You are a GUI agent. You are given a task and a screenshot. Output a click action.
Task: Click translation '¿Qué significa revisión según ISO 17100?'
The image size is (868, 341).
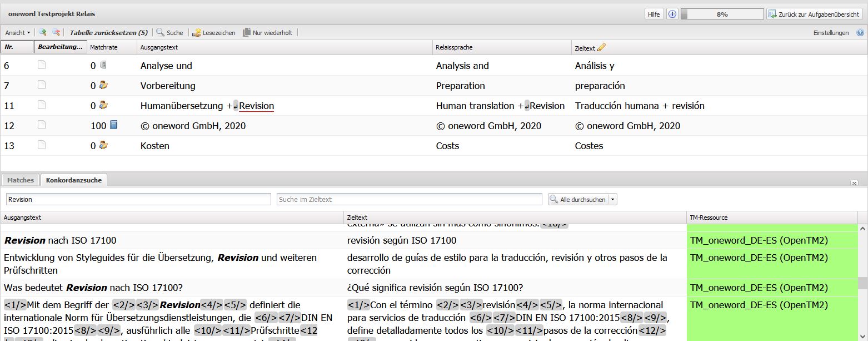435,288
